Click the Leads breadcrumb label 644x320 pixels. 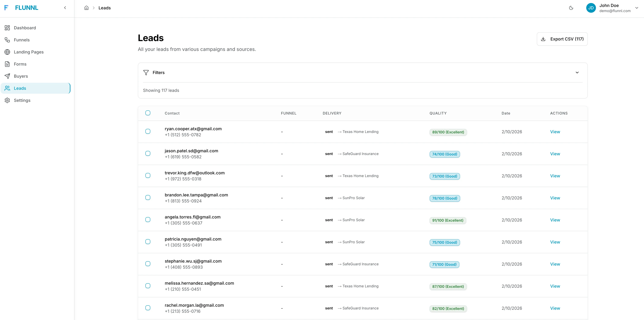[x=105, y=8]
